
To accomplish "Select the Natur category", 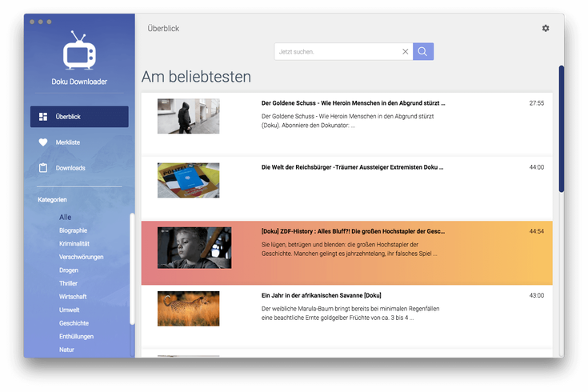I will click(x=66, y=350).
